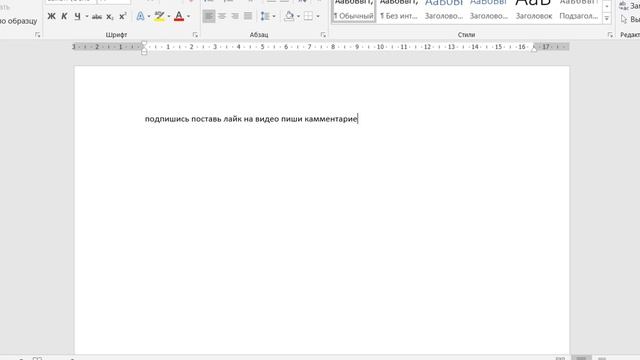Open shading color dropdown arrow

coord(298,16)
